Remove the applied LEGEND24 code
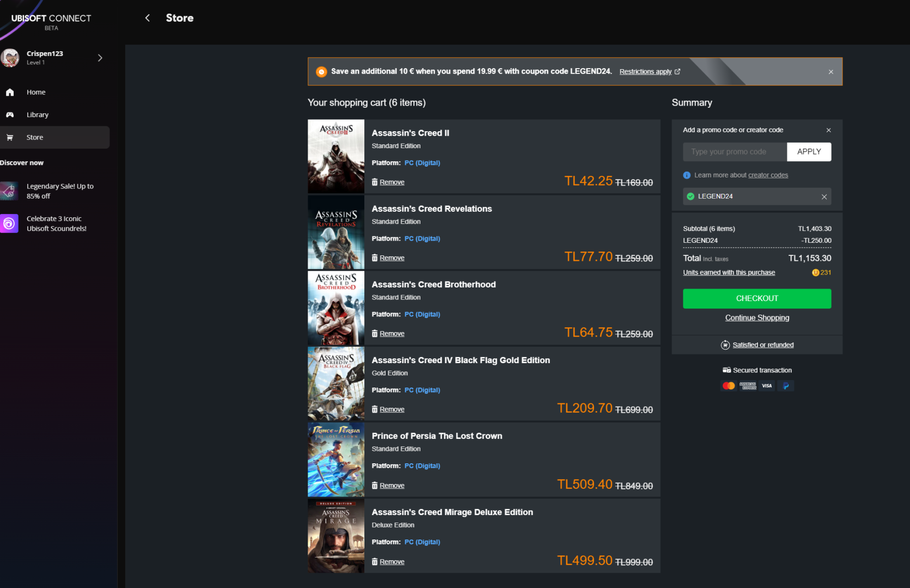The height and width of the screenshot is (588, 910). 824,197
